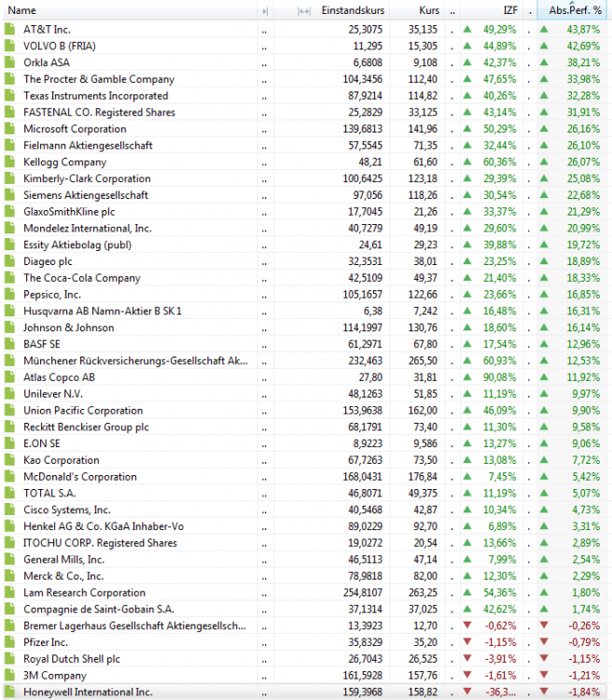
Task: Click the icon beside Unilever N.V.
Action: (9, 394)
